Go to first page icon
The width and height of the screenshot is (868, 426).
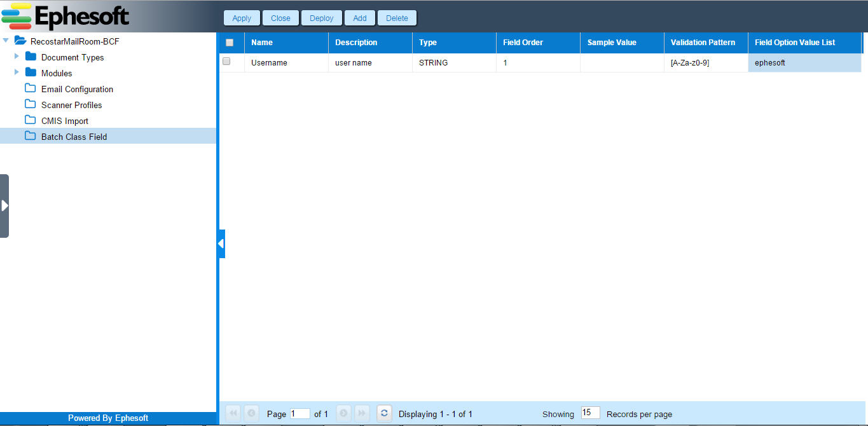click(233, 413)
